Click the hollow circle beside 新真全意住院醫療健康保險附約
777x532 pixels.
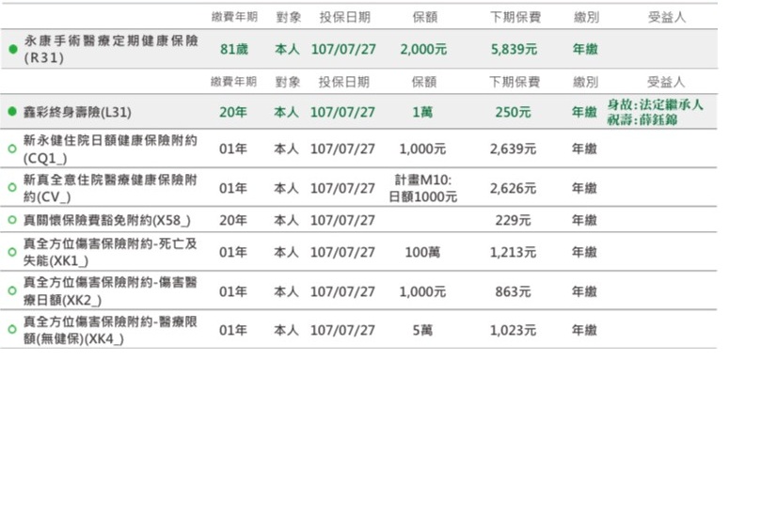pos(12,188)
